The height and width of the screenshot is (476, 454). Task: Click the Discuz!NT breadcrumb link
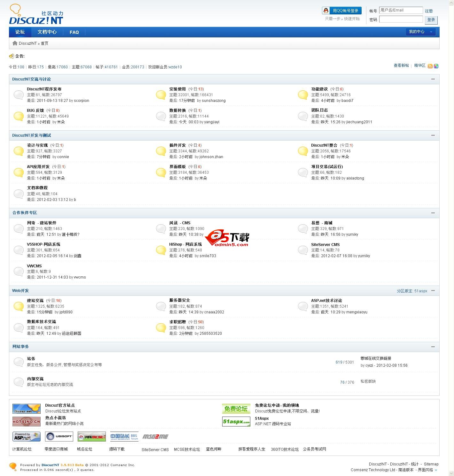click(x=28, y=43)
